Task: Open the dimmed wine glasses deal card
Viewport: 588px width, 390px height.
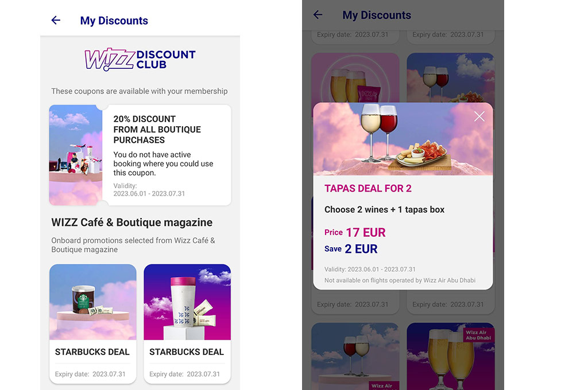Action: pos(451,77)
